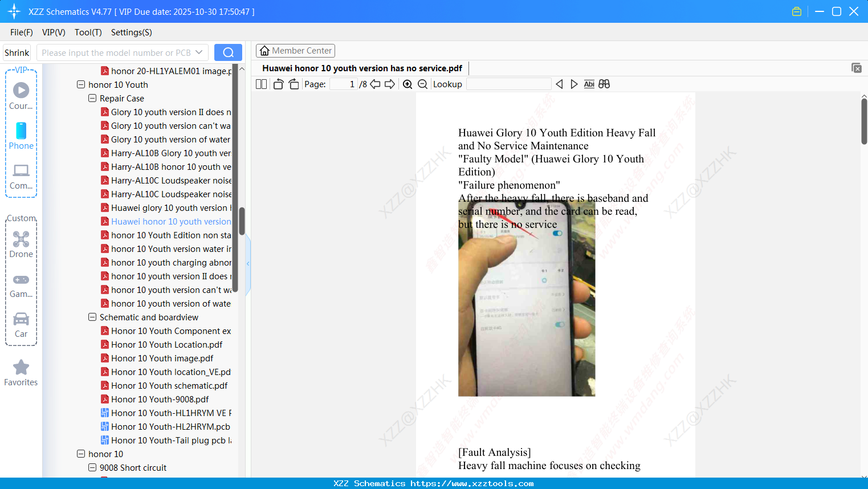Viewport: 868px width, 489px height.
Task: Select the Phone category icon
Action: click(21, 136)
